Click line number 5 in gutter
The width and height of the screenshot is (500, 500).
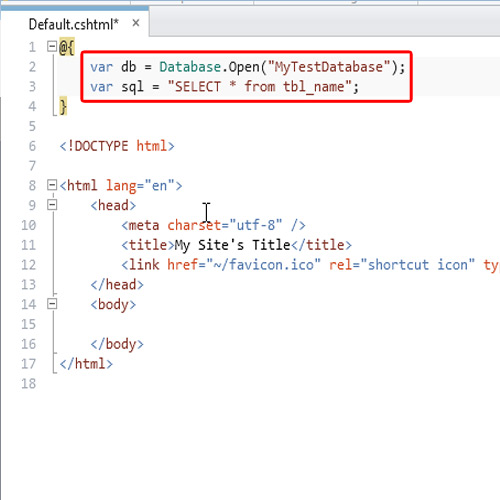tap(32, 126)
